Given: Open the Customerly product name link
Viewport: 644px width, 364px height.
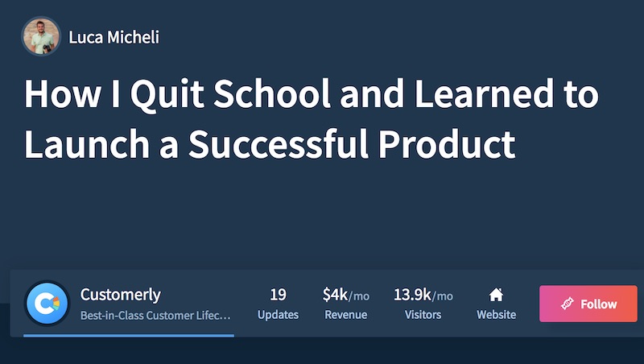Looking at the screenshot, I should 121,295.
